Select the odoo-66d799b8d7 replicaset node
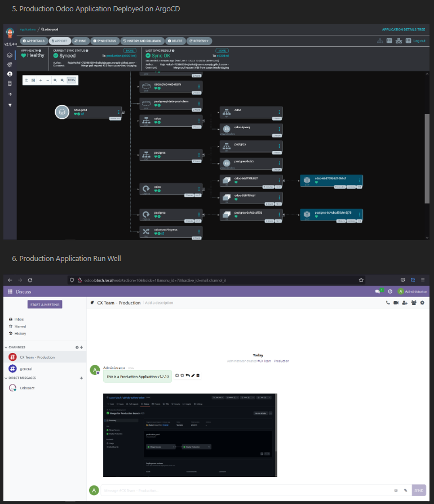 [x=251, y=180]
